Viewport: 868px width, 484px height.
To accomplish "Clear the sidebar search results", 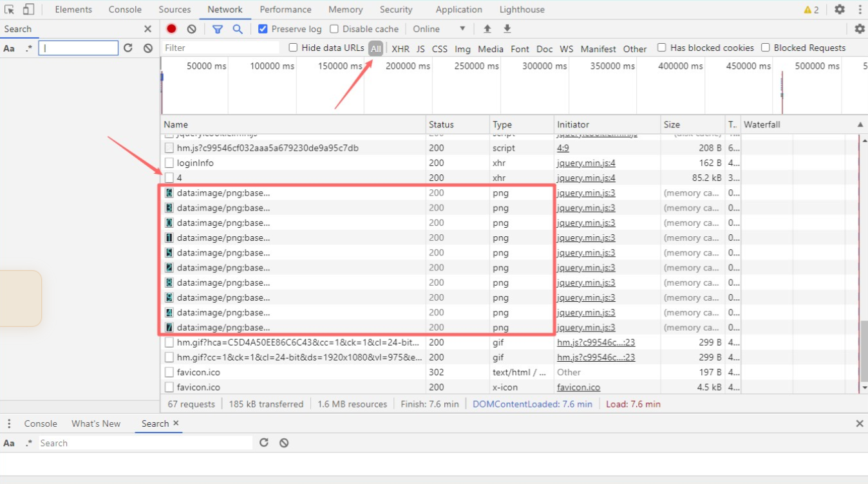I will pos(147,48).
